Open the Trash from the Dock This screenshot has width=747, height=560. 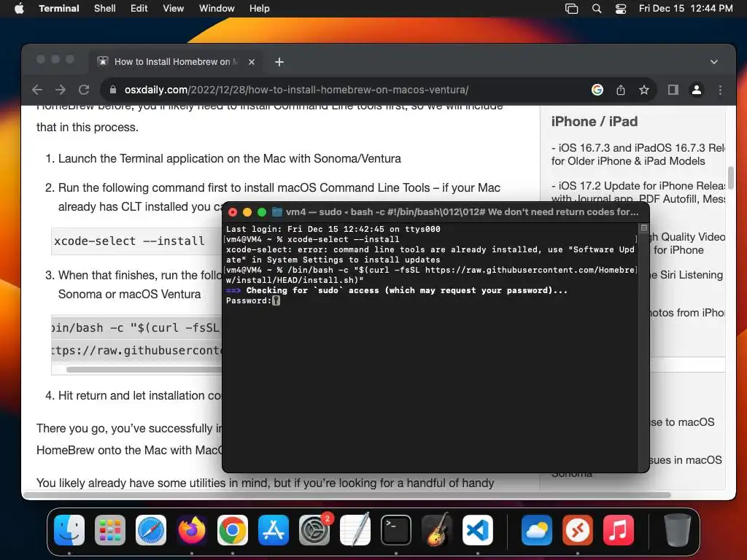(x=678, y=530)
